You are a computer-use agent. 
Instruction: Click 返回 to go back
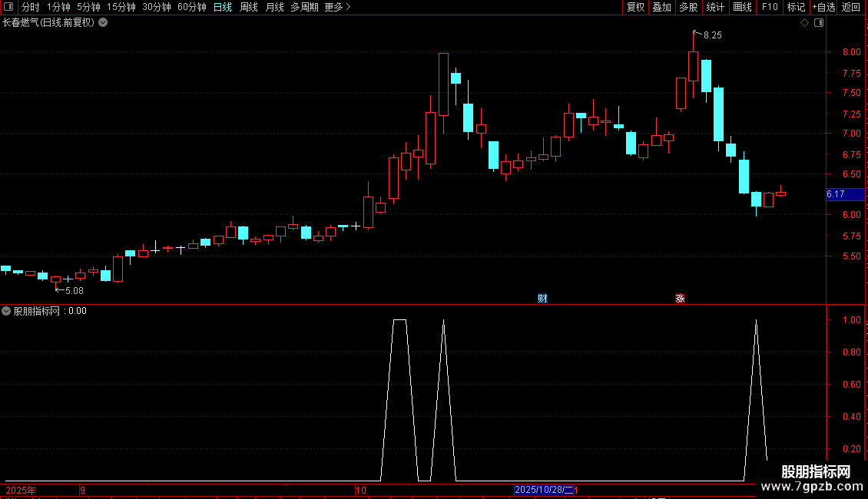[851, 7]
